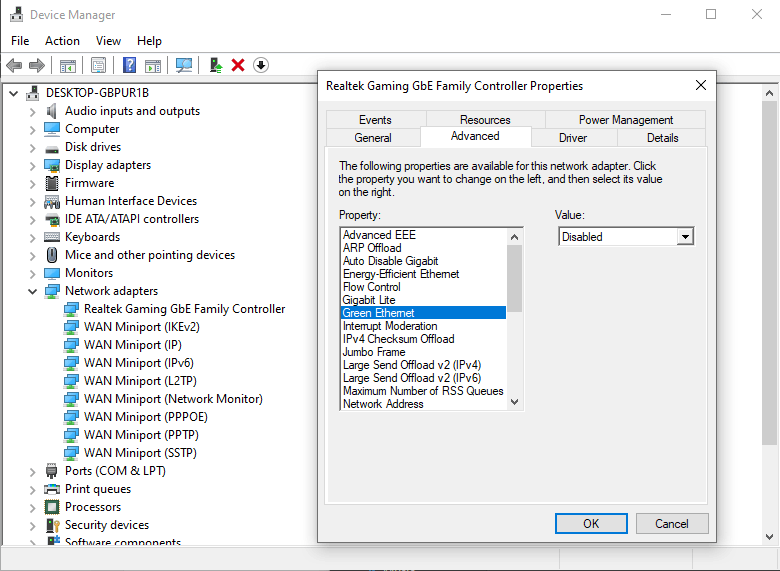Screen dimensions: 780x571
Task: Expand the Computer node
Action: click(x=32, y=130)
